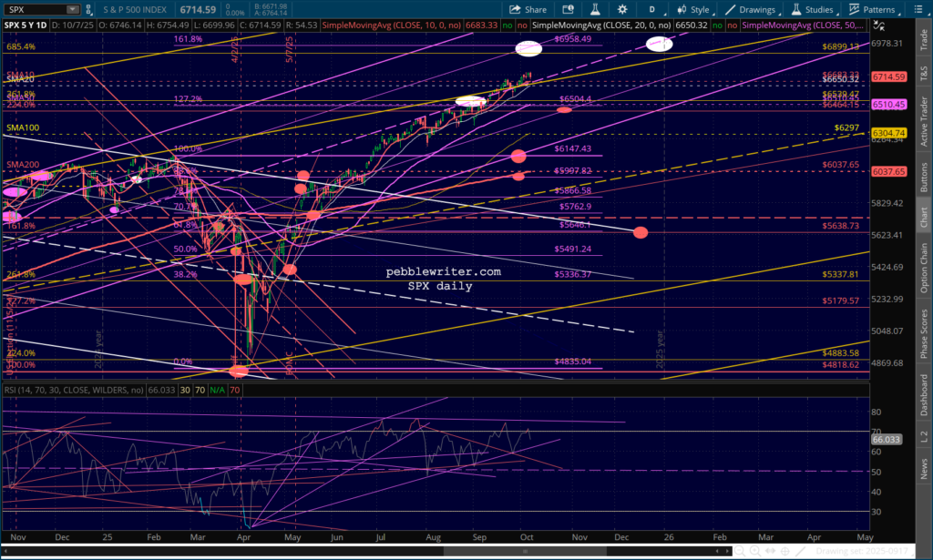Viewport: 933px width, 560px height.
Task: Click the Share button
Action: click(528, 9)
